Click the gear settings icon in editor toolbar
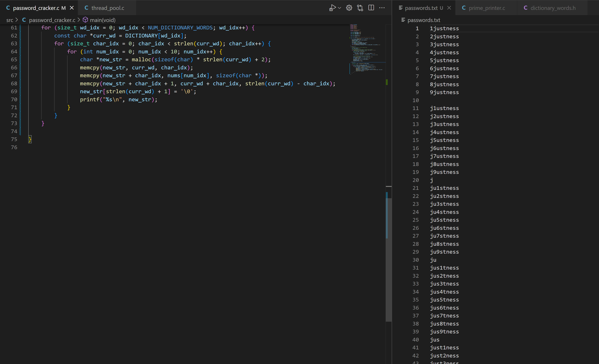 click(x=349, y=8)
